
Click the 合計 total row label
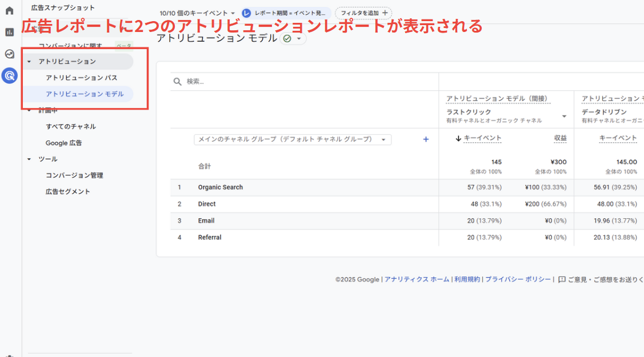(205, 166)
